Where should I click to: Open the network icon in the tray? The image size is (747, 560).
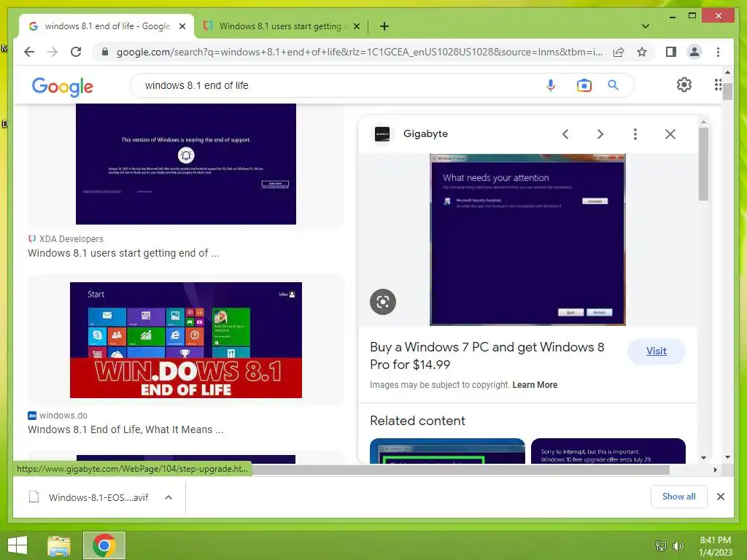pyautogui.click(x=661, y=545)
